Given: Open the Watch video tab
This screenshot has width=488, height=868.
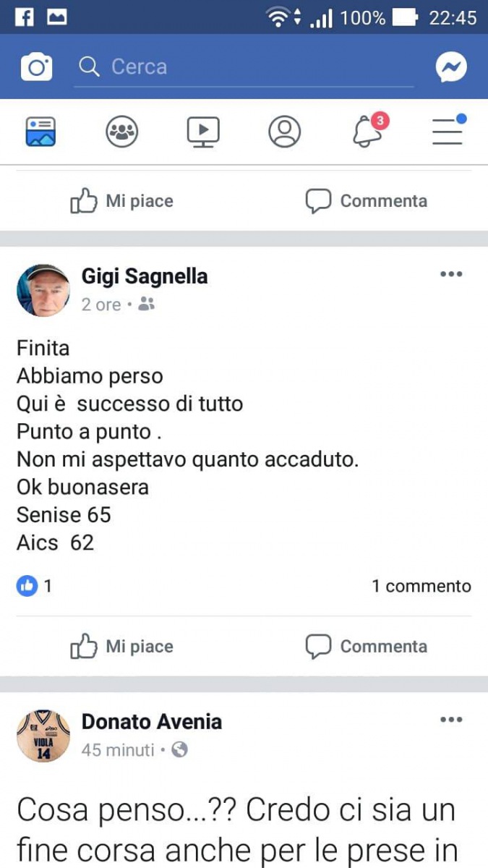Looking at the screenshot, I should click(x=203, y=132).
